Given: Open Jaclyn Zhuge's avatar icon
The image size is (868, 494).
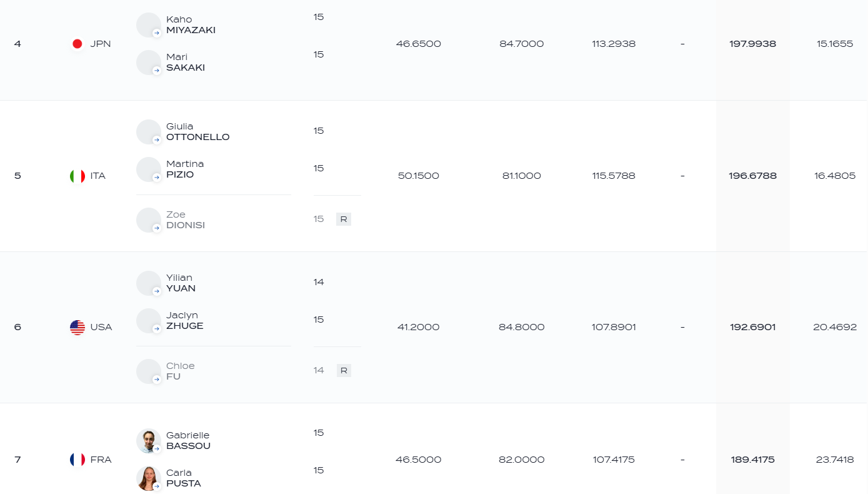Looking at the screenshot, I should [x=149, y=321].
